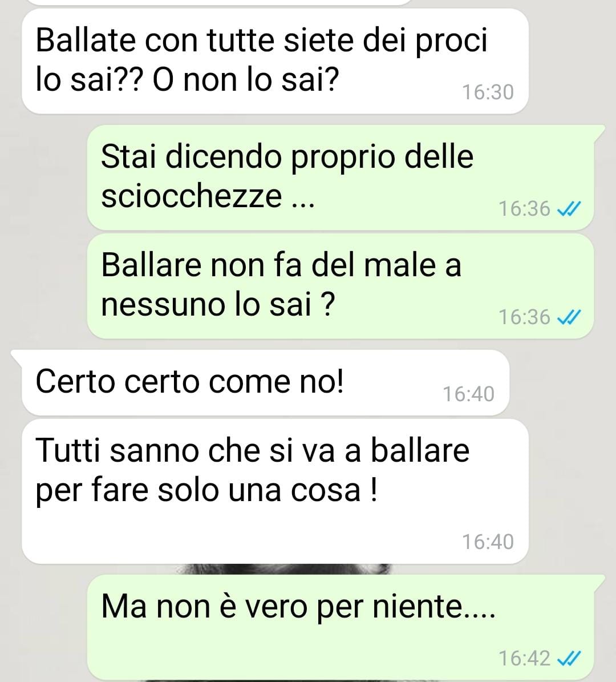Select the 'Certo certo come no!' message

point(265,382)
